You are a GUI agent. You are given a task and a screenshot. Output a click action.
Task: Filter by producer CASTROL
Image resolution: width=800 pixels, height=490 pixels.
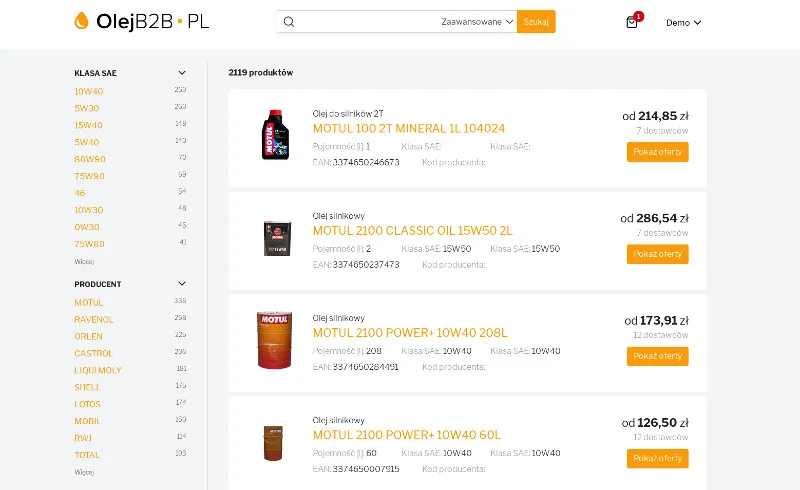(x=93, y=353)
